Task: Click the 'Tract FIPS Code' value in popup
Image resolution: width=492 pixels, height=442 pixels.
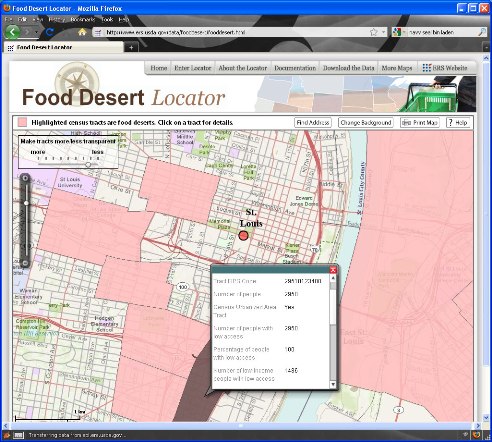Action: (x=303, y=281)
